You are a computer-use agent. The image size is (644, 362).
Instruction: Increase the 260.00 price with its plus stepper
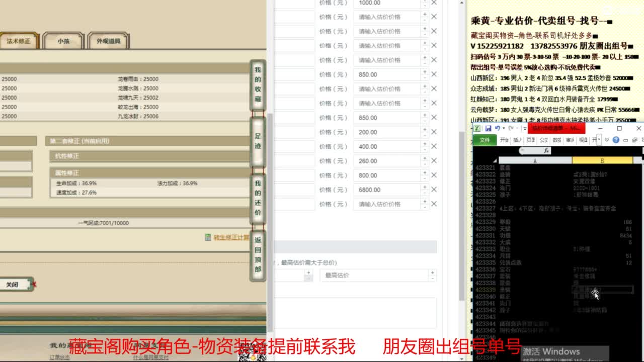(425, 158)
